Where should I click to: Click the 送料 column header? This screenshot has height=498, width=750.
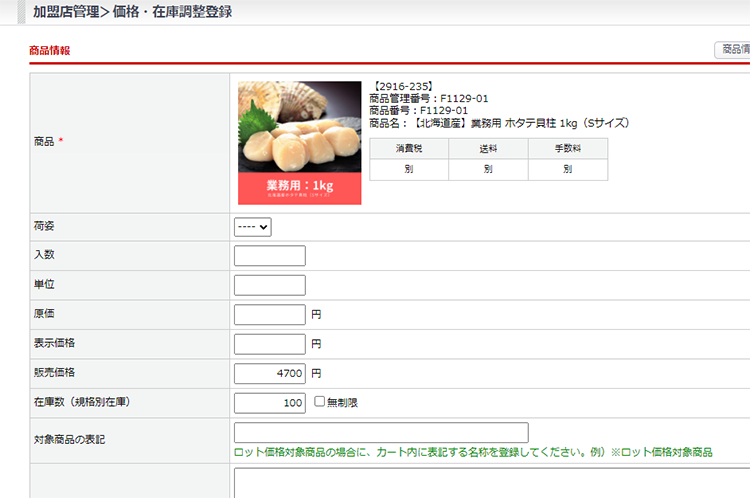tap(488, 148)
